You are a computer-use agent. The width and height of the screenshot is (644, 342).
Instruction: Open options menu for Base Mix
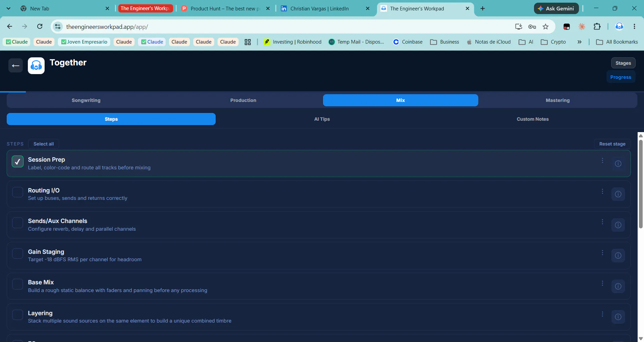[602, 283]
